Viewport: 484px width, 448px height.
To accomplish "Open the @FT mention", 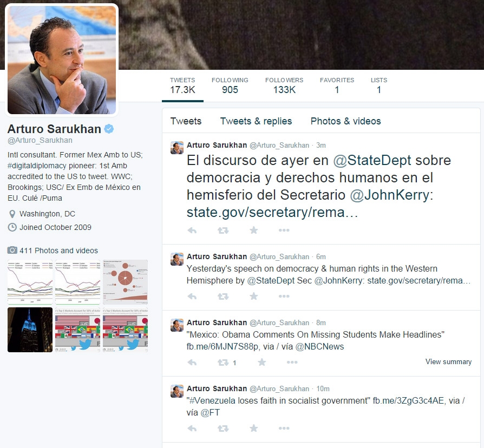I will (x=210, y=412).
